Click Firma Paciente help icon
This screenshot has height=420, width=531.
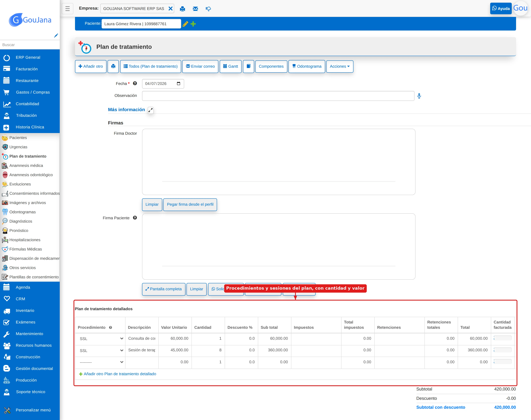(135, 218)
